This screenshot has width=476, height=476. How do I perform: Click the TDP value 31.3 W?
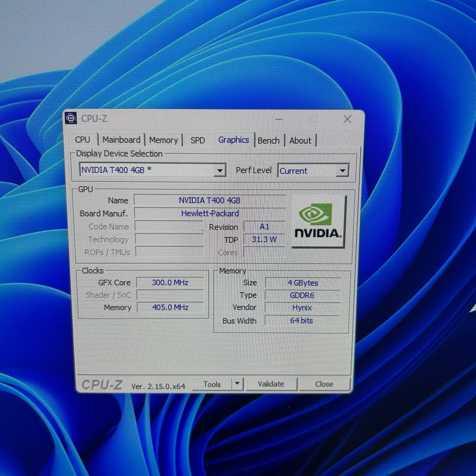point(264,239)
